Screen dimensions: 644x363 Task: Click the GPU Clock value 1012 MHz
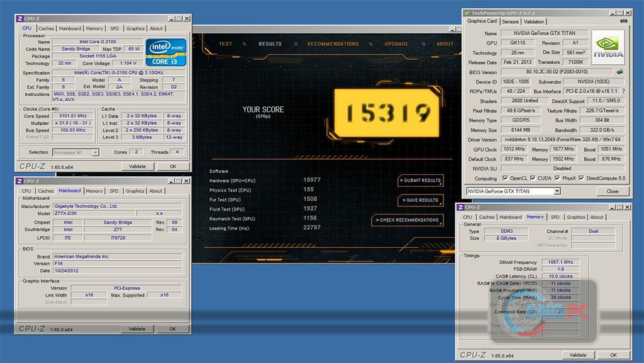click(514, 149)
